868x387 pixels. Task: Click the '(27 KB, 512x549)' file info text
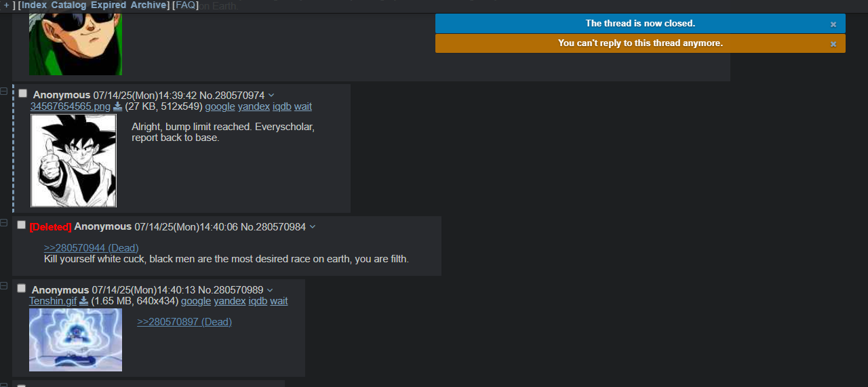click(x=163, y=106)
